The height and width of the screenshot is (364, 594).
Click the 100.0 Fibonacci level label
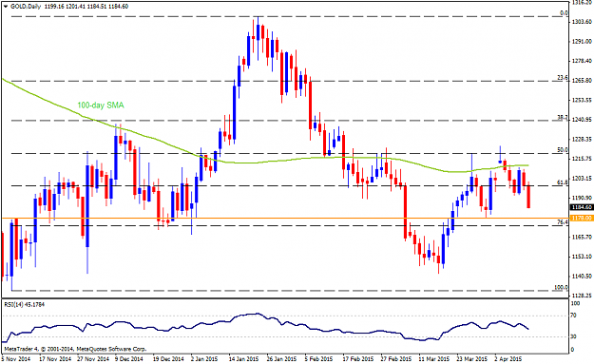tap(562, 287)
